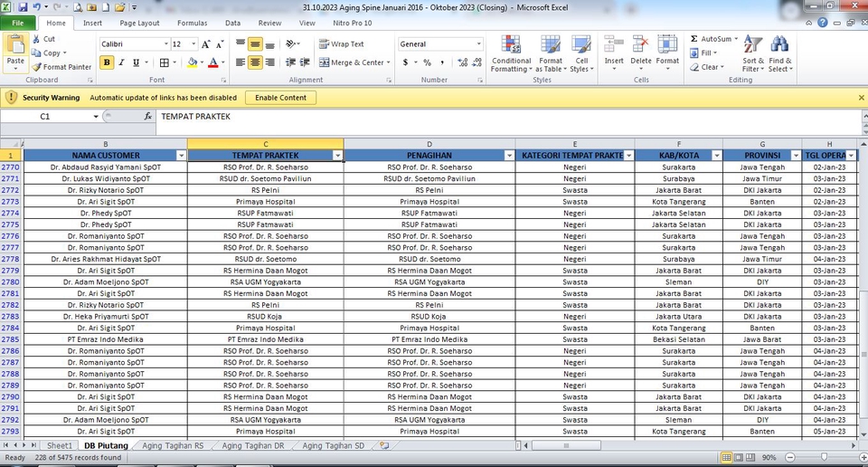
Task: Open the KAB/KOTA filter dropdown
Action: (x=716, y=156)
